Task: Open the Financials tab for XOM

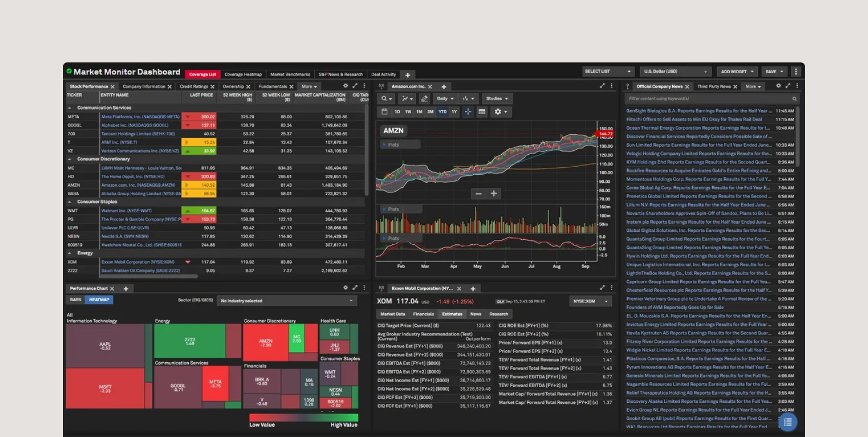Action: pos(423,314)
